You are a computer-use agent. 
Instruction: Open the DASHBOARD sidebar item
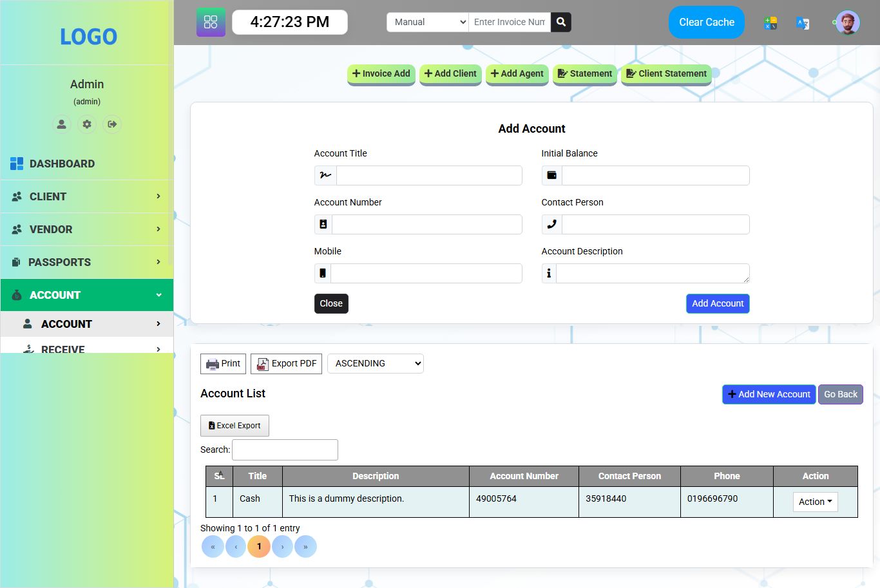[x=62, y=164]
